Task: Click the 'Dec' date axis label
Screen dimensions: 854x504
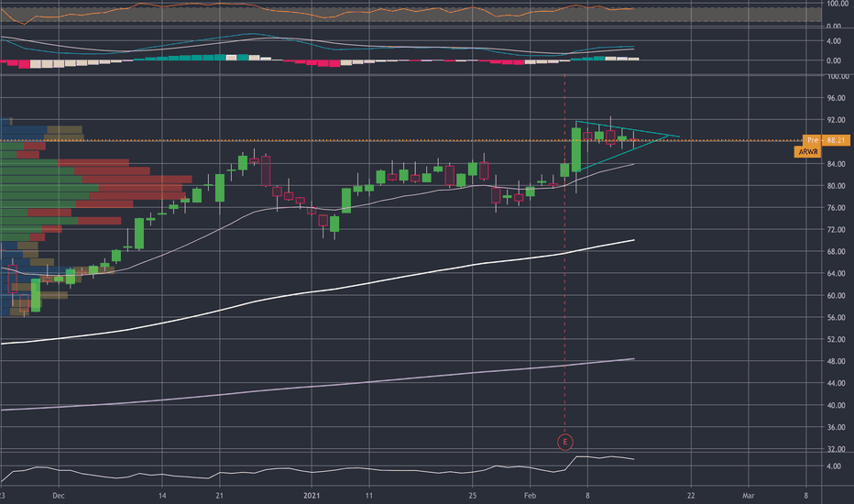Action: tap(59, 496)
